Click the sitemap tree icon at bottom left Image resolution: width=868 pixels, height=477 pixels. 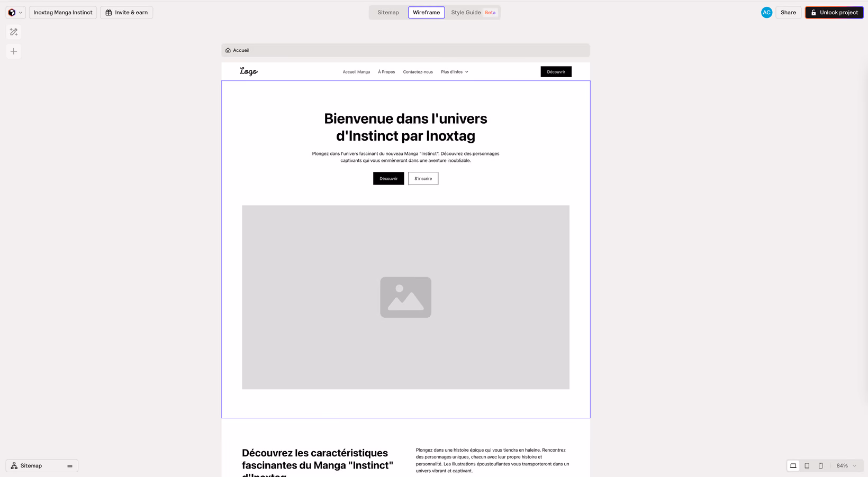14,466
